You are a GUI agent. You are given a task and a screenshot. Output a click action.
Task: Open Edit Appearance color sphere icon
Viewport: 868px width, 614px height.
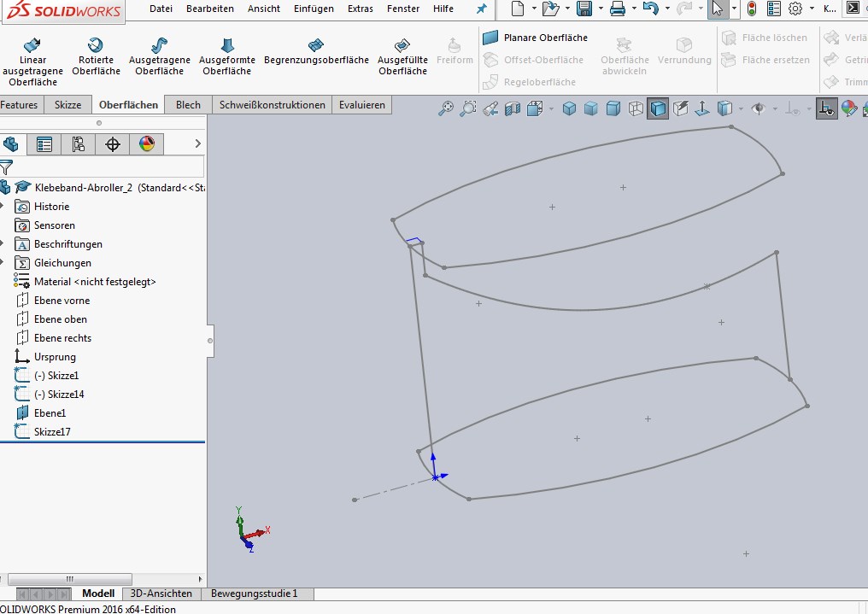click(848, 108)
